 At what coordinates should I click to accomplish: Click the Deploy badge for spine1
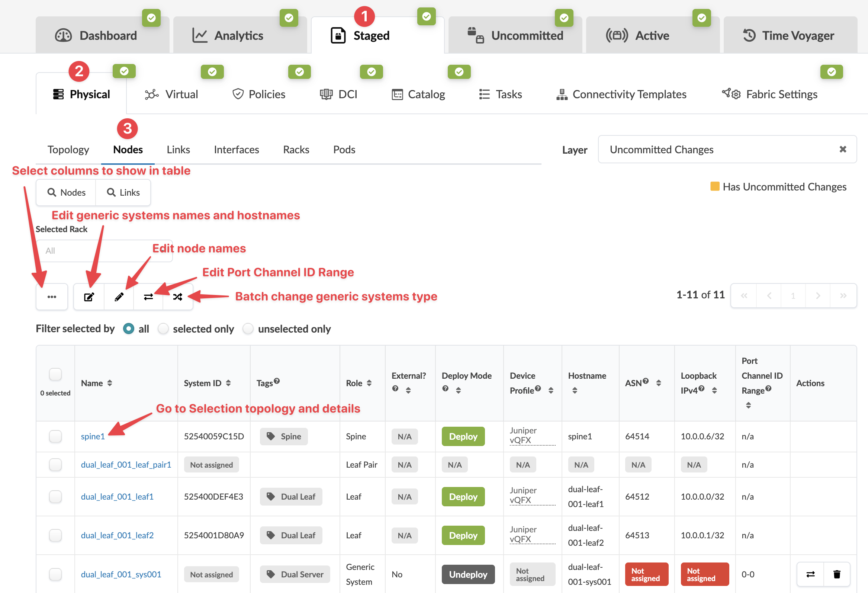[463, 436]
